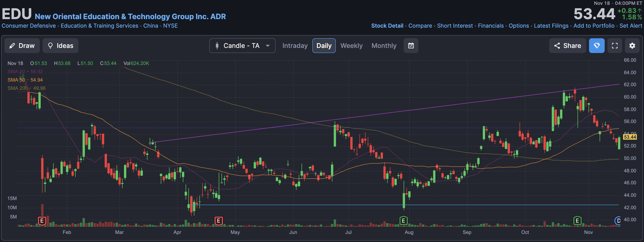Open the Stock Detail link
Viewport: 644px width, 242px height.
[x=387, y=26]
